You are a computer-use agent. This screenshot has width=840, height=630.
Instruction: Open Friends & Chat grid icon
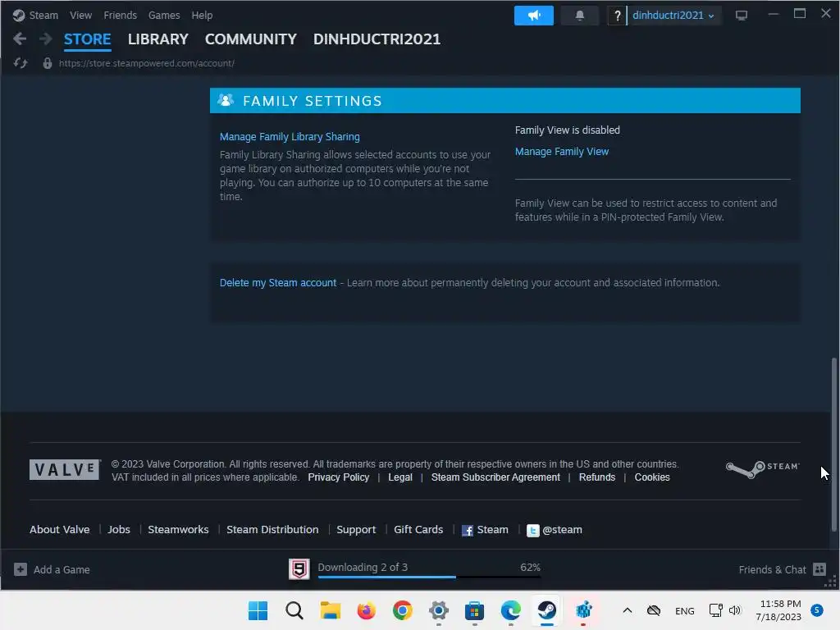click(x=819, y=569)
